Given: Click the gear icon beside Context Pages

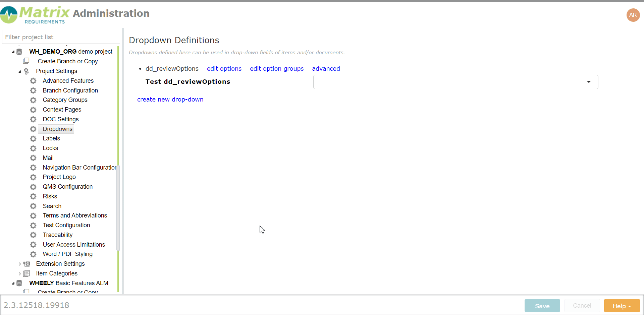Looking at the screenshot, I should click(x=33, y=110).
